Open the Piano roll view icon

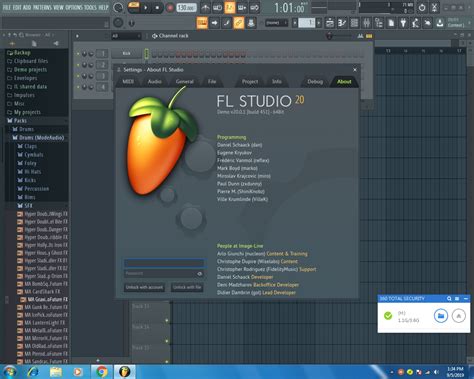[342, 23]
